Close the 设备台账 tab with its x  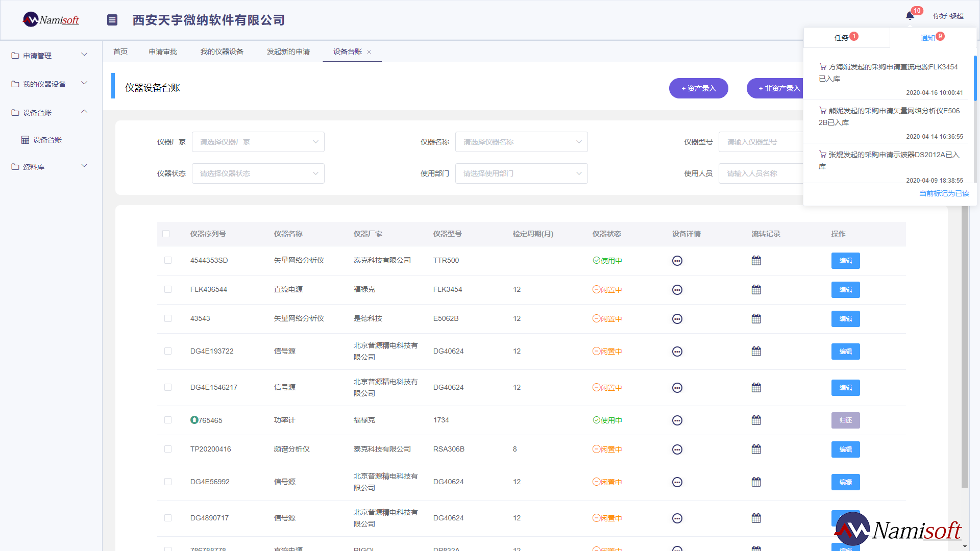coord(369,52)
